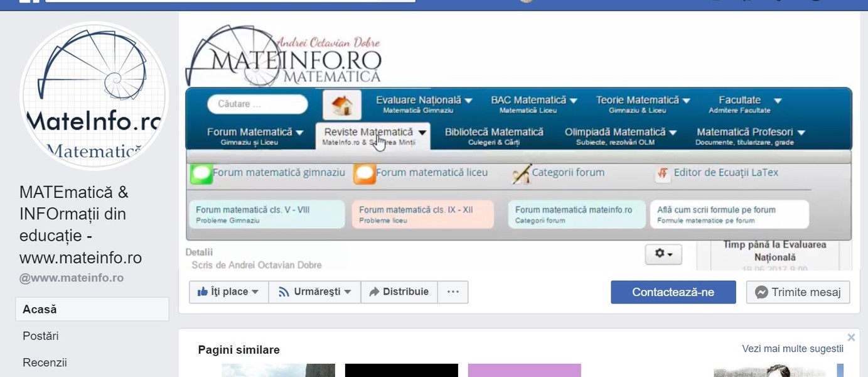Click Vezi mai multe sugestii link
Viewport: 868px width, 377px height.
[793, 349]
